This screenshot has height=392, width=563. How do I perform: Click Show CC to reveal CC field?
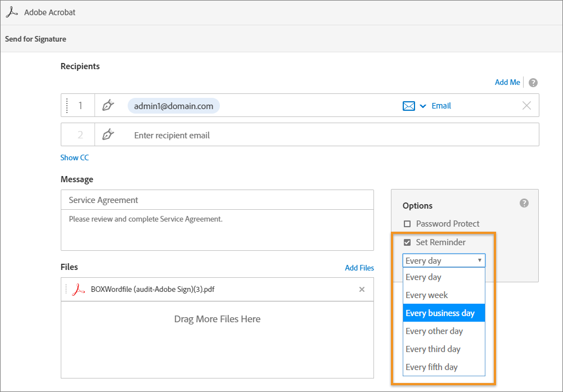point(74,157)
